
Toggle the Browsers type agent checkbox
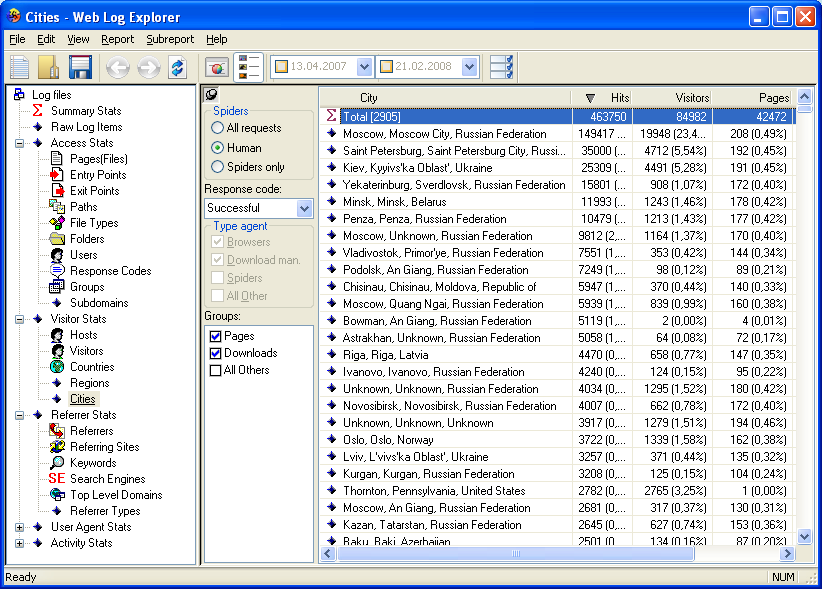tap(217, 242)
